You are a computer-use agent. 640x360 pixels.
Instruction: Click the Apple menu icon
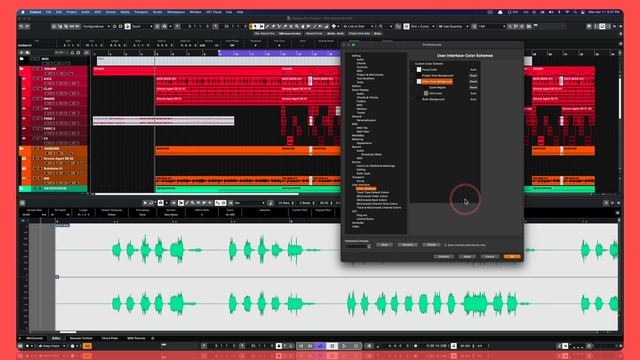(23, 12)
